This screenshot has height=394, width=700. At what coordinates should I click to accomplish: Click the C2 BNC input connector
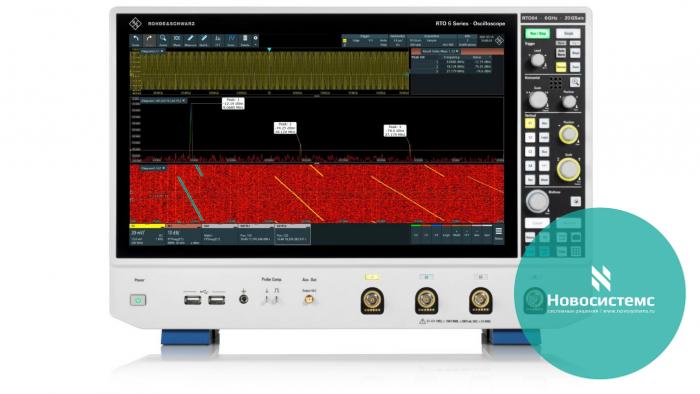[426, 300]
